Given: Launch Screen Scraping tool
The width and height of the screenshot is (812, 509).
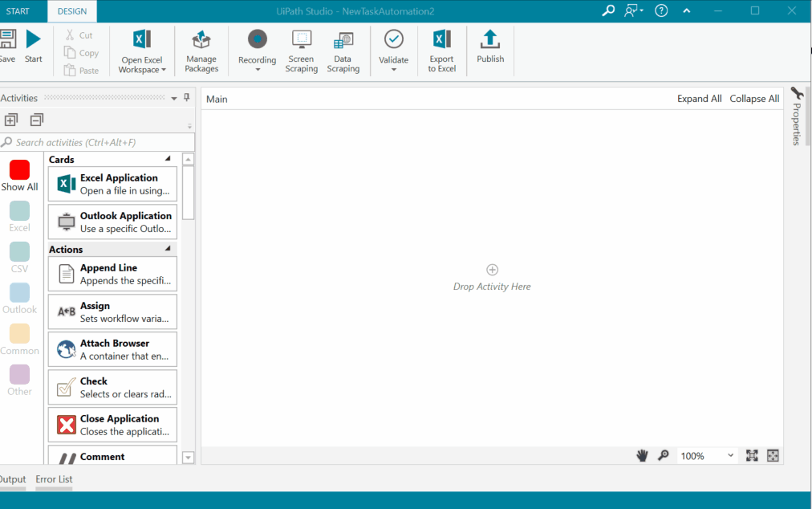Looking at the screenshot, I should click(x=302, y=51).
